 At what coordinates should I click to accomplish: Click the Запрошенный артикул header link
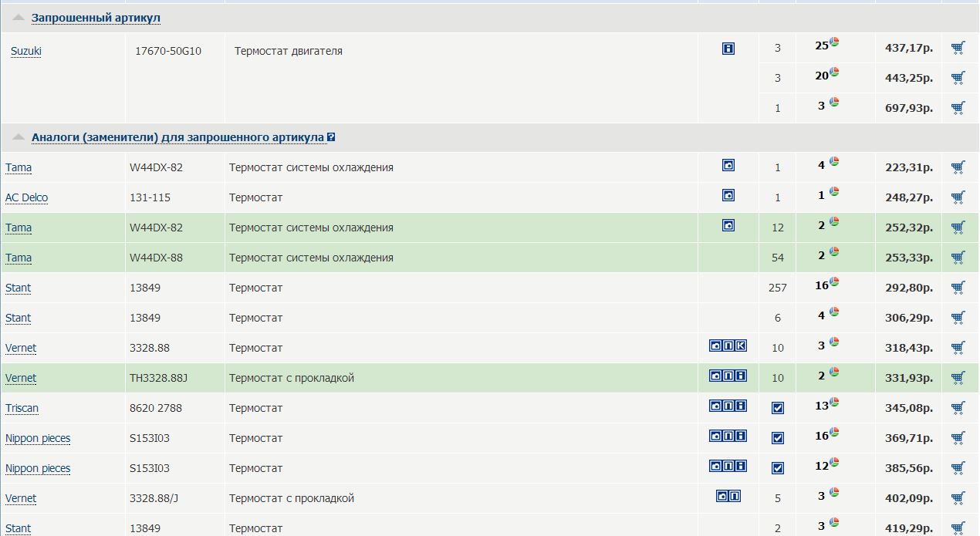[x=96, y=18]
